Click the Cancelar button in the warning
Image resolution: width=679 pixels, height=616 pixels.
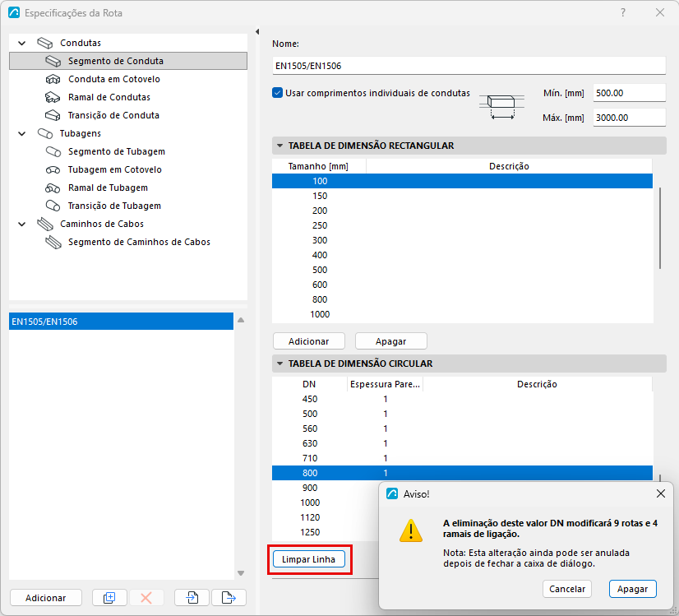[x=567, y=589]
